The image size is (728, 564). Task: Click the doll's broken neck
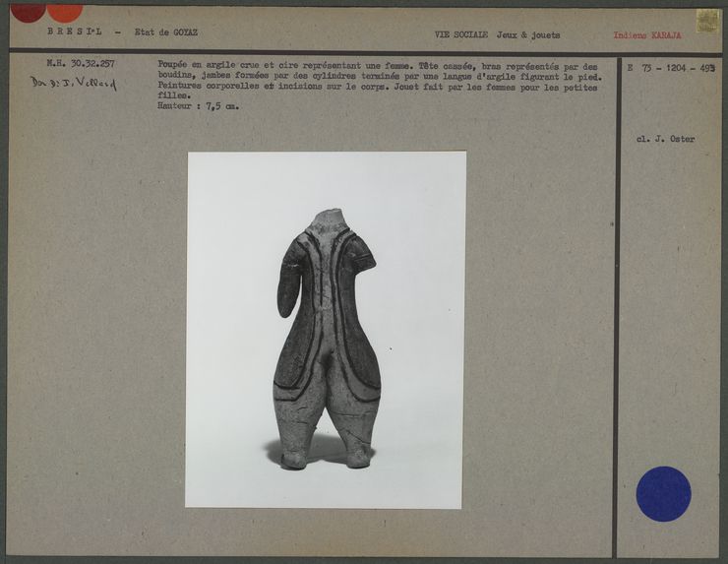click(326, 219)
